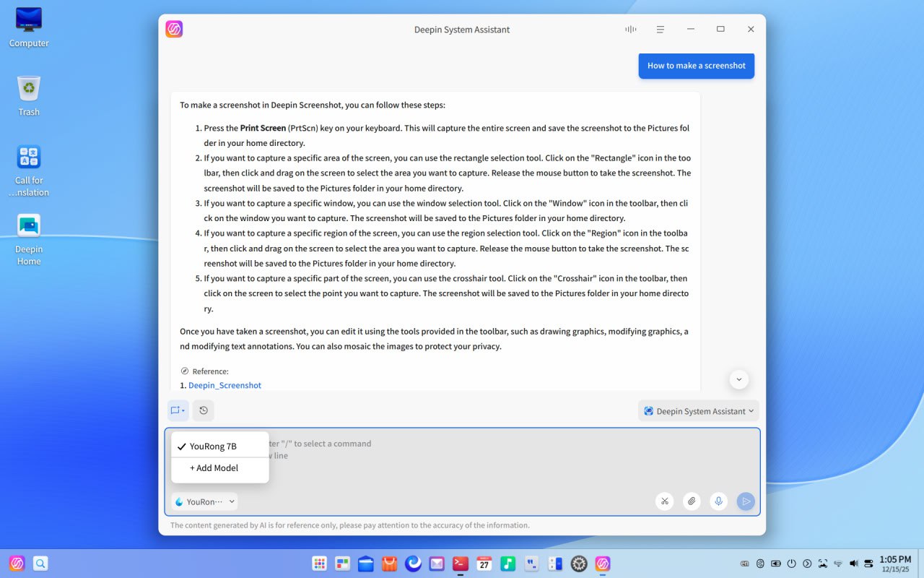Viewport: 924px width, 578px height.
Task: Click the AI disclaimer text below the input
Action: [350, 525]
